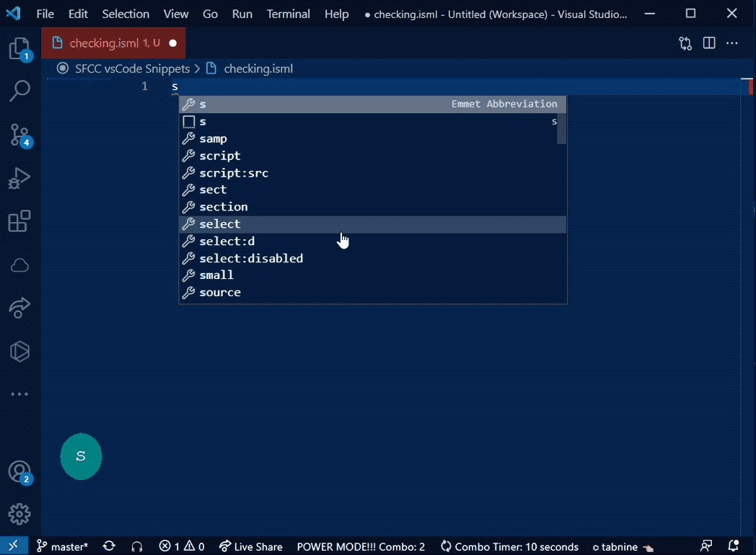
Task: Open the Search view icon
Action: 19,91
